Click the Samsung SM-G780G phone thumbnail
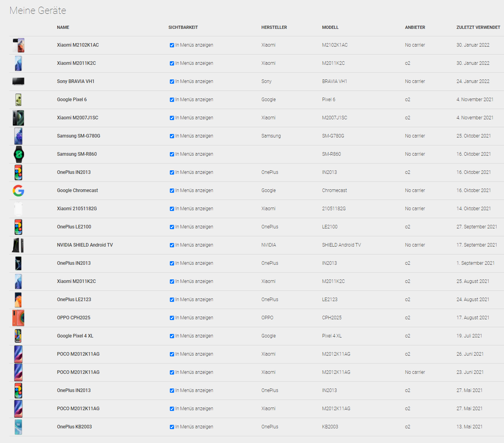Viewport: 504px width, 443px height. point(19,136)
